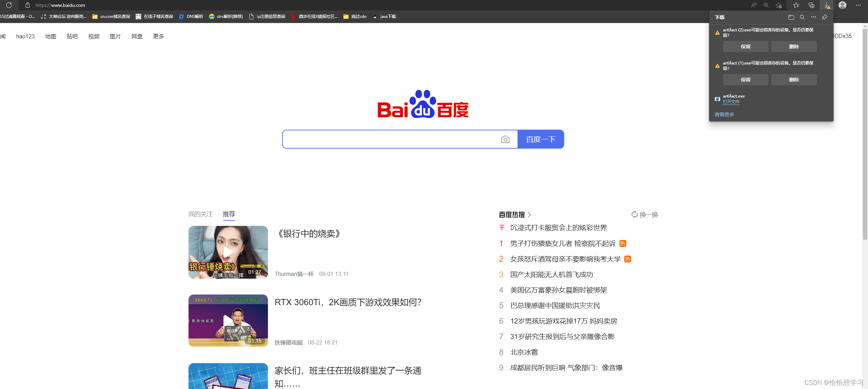Expand 百度热搜 heading arrow
Image resolution: width=868 pixels, height=389 pixels.
[529, 215]
